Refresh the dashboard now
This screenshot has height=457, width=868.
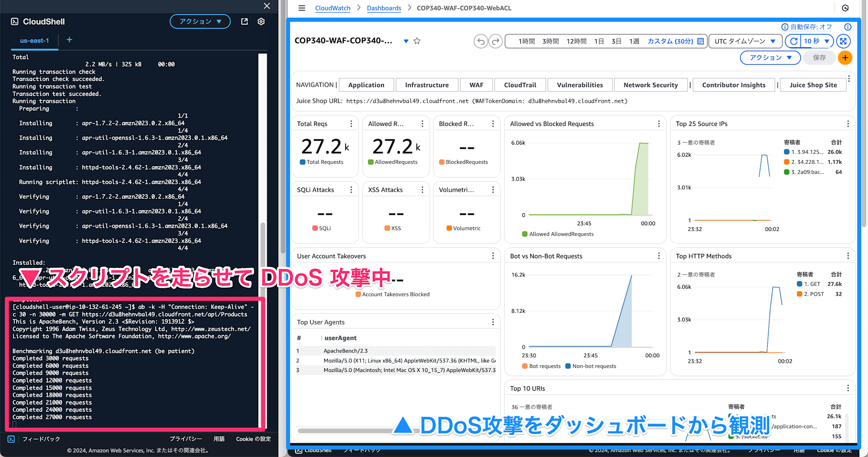coord(794,41)
